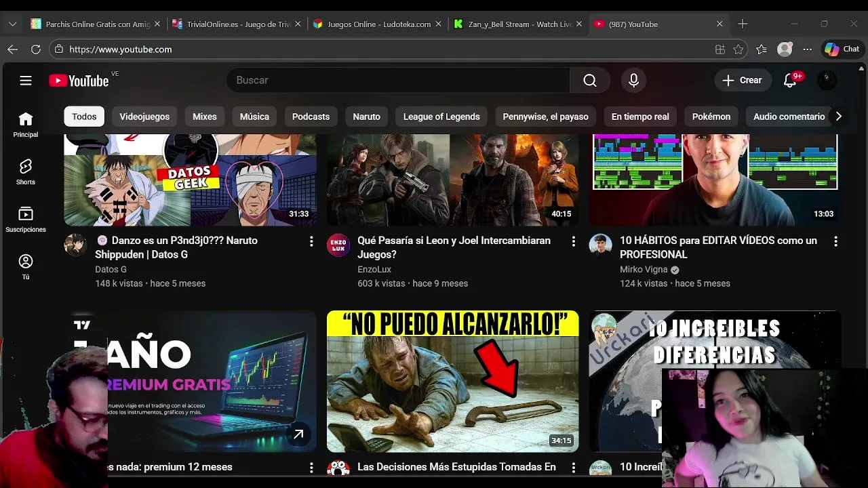Screen dimensions: 868x488
Task: Select the League of Legends chip
Action: point(441,117)
